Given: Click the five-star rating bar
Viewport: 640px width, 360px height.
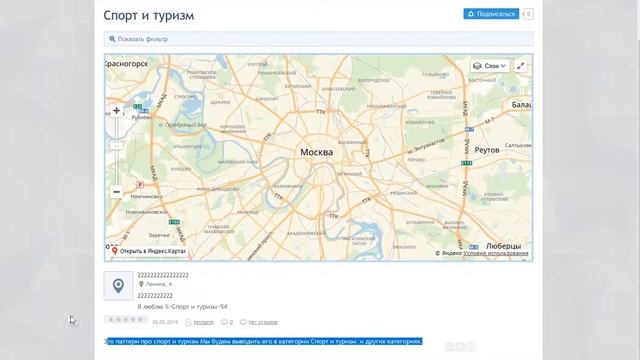Looking at the screenshot, I should coord(126,320).
